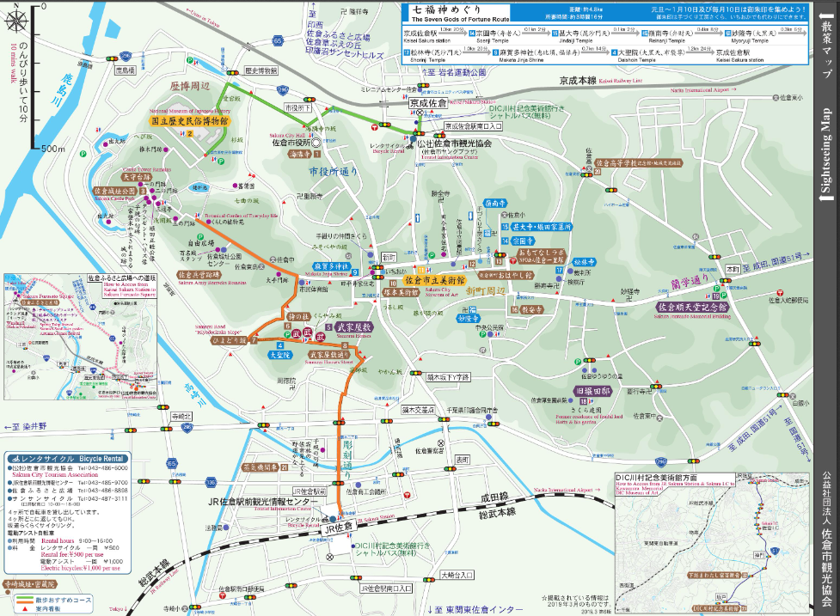This screenshot has width=840, height=616.
Task: Click the National Museum of Japanese History label
Action: pyautogui.click(x=189, y=122)
